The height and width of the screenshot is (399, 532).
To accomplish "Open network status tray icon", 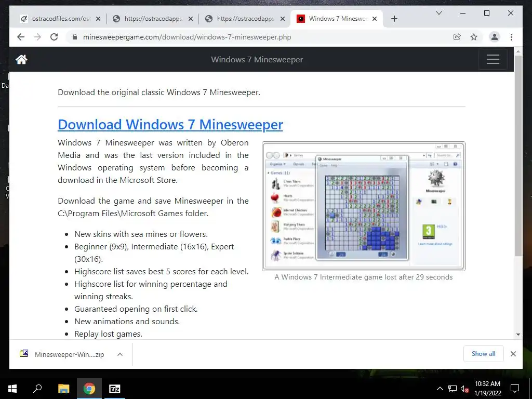I will [x=452, y=389].
